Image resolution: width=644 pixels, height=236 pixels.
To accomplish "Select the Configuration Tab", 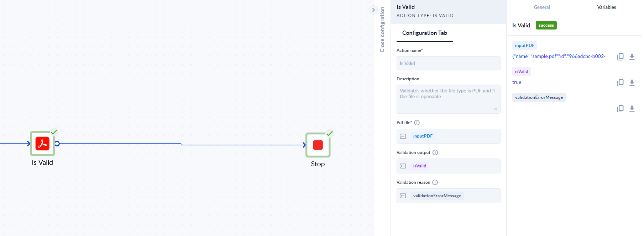I will 424,33.
